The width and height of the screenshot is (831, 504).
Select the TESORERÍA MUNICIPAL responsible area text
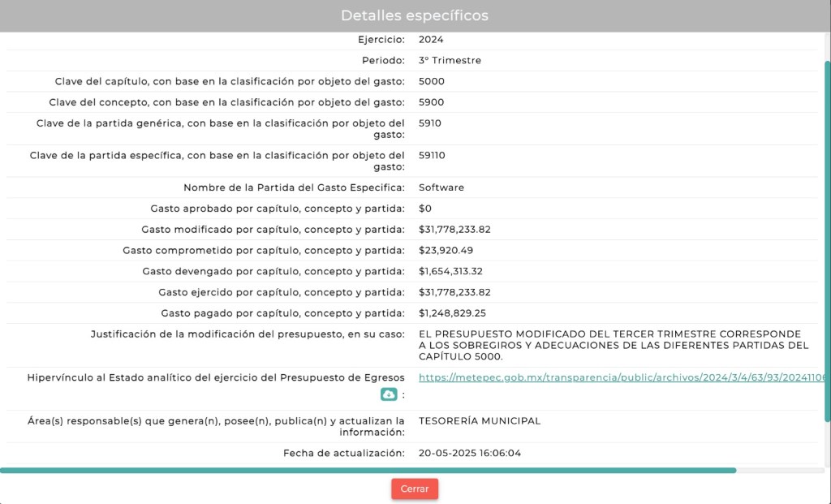coord(479,420)
